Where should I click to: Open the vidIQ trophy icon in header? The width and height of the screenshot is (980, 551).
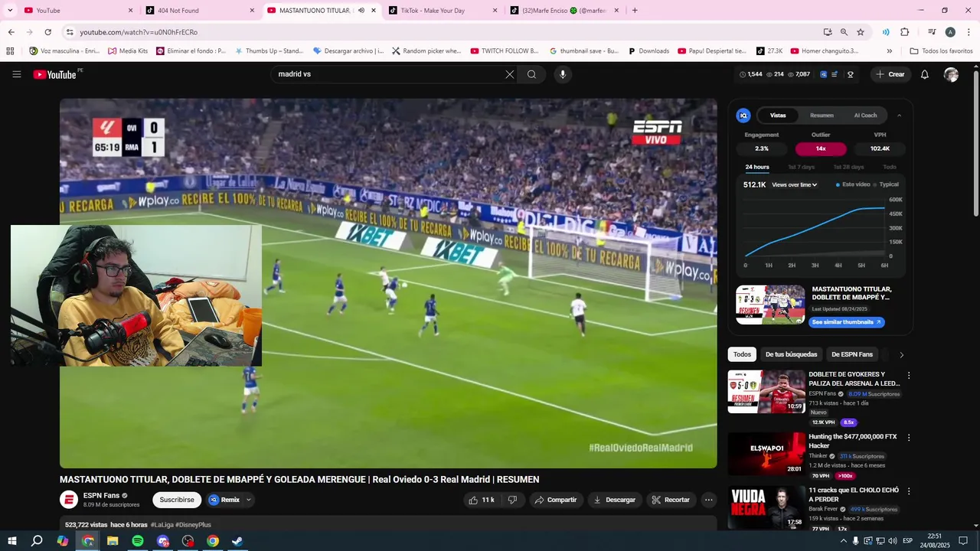(850, 74)
